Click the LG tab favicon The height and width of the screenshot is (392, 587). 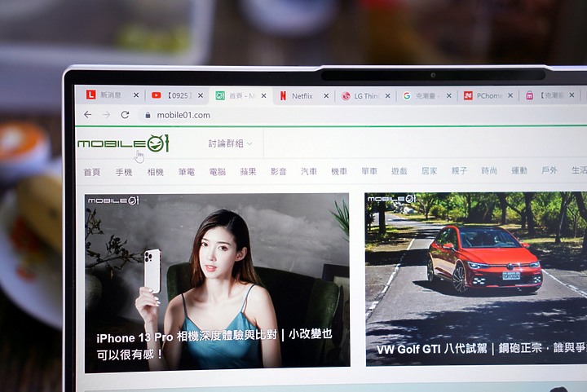tap(346, 96)
